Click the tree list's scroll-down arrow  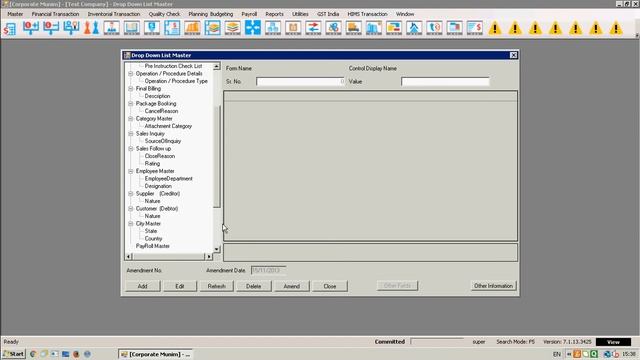pos(217,249)
